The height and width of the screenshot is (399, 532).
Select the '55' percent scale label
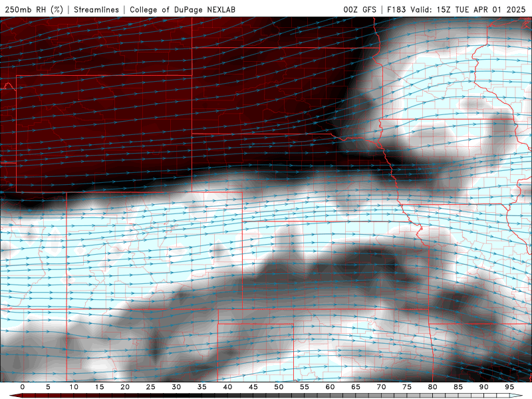[x=305, y=387]
